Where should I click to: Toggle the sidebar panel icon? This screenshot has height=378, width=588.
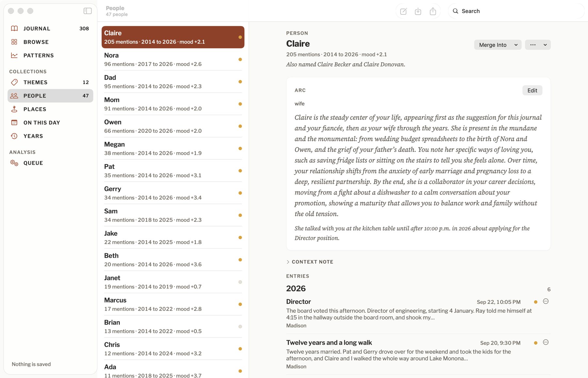coord(88,11)
